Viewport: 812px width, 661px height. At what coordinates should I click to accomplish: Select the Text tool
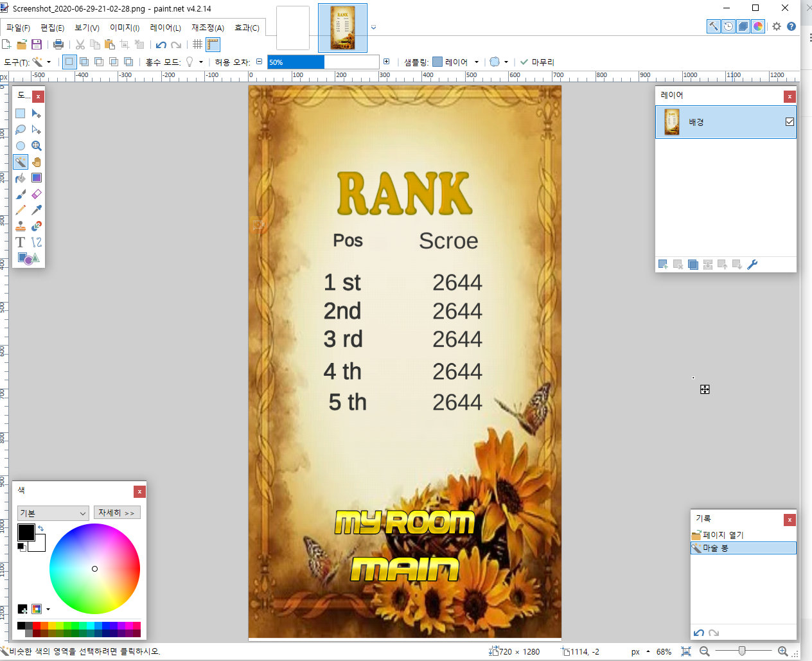pos(21,242)
